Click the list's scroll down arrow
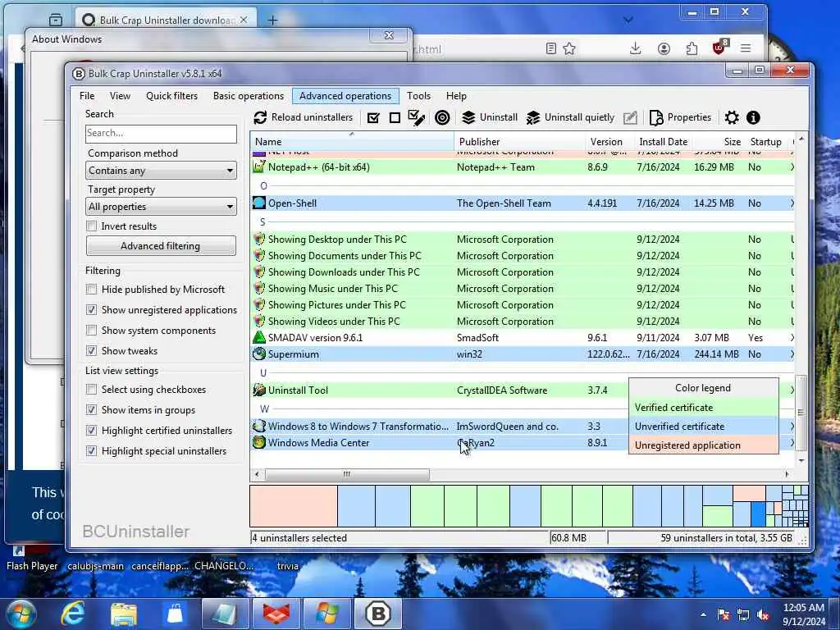 pos(801,460)
